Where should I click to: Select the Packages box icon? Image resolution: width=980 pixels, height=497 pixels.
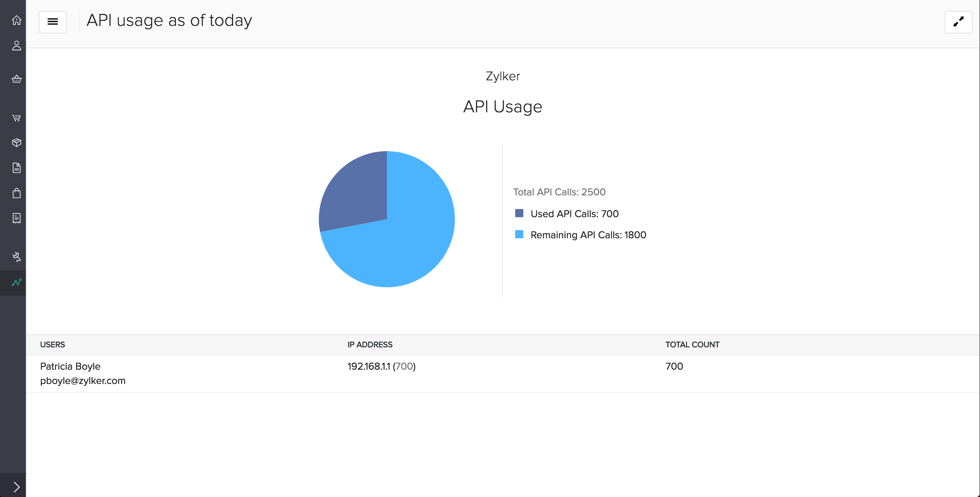pyautogui.click(x=16, y=142)
